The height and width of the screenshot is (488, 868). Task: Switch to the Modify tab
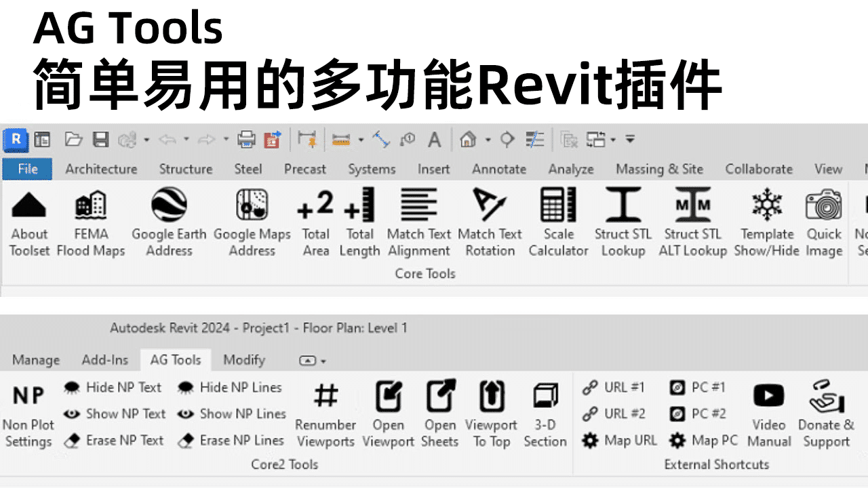click(244, 360)
